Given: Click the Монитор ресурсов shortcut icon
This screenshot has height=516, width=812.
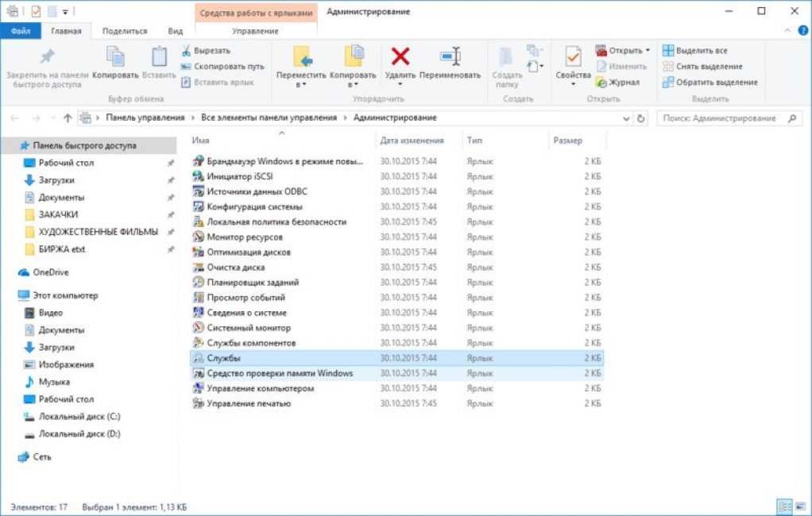Looking at the screenshot, I should pos(199,237).
